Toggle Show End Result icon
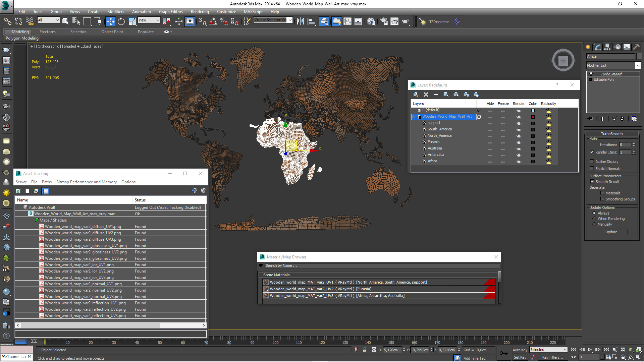The height and width of the screenshot is (362, 644). pyautogui.click(x=602, y=119)
